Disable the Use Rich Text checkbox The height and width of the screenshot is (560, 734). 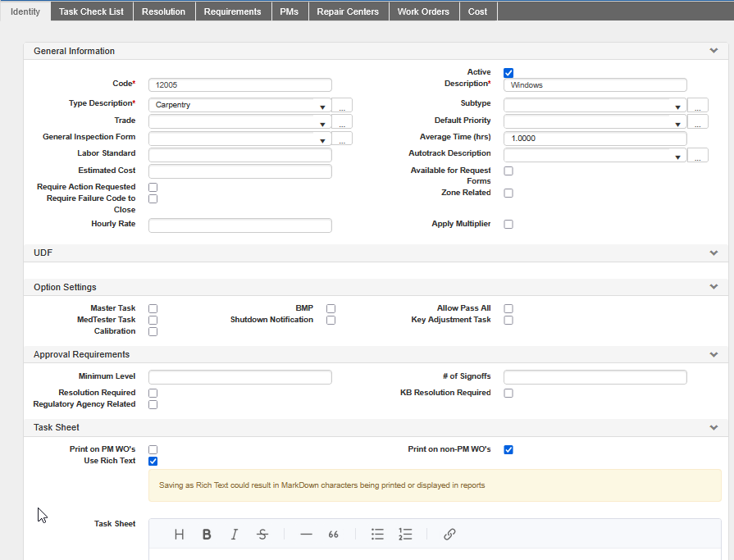153,462
